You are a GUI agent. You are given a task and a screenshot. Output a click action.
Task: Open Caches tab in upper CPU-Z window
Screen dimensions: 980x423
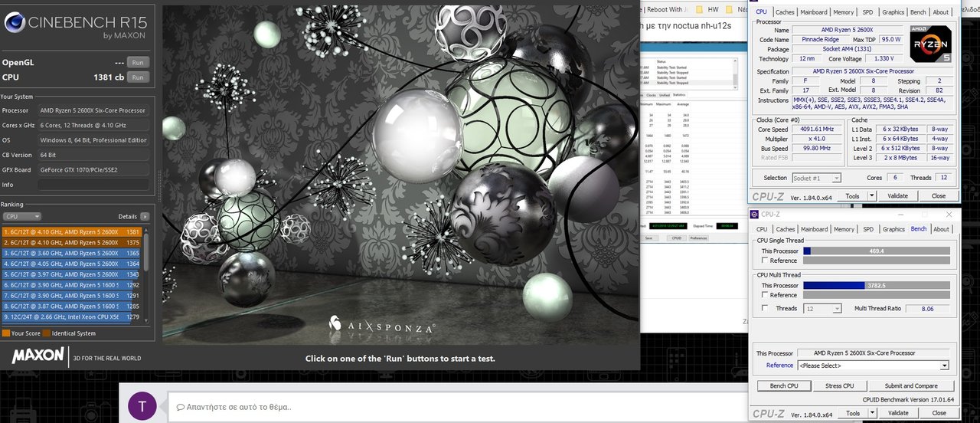tap(785, 12)
